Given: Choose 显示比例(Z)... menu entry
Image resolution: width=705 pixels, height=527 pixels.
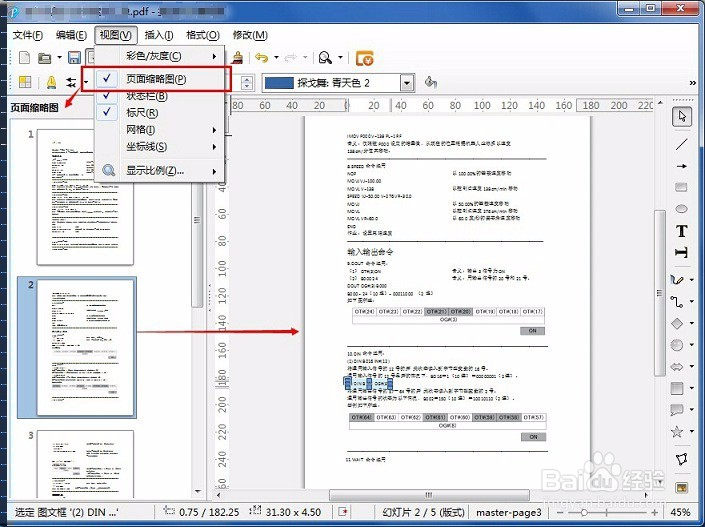Looking at the screenshot, I should click(160, 171).
